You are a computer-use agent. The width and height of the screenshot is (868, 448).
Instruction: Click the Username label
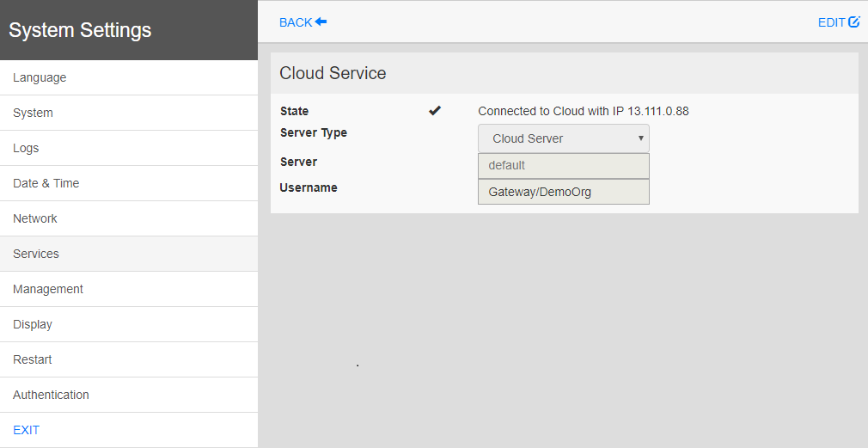(x=309, y=187)
